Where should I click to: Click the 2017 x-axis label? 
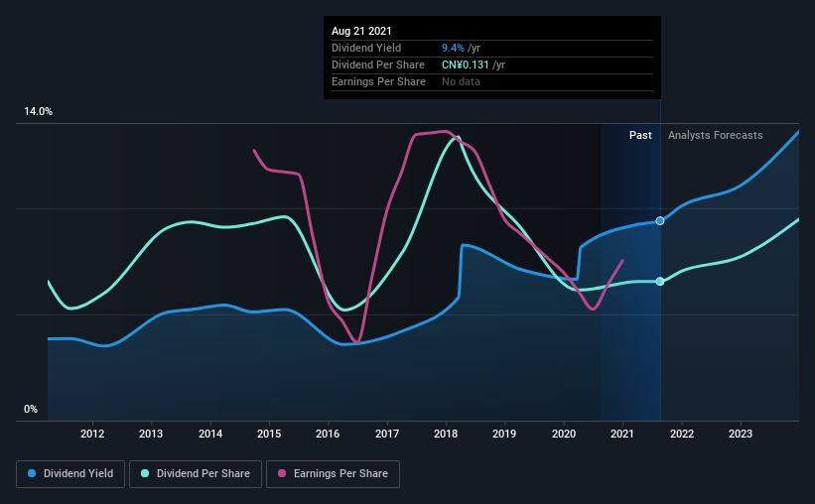click(x=387, y=434)
